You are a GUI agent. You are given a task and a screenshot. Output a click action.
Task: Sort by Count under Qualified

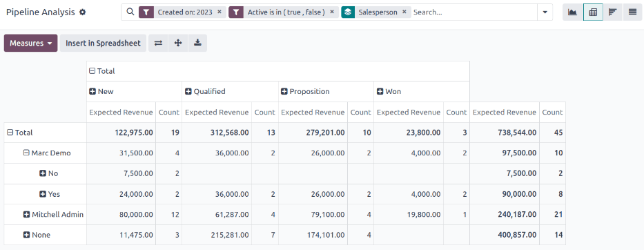click(264, 113)
